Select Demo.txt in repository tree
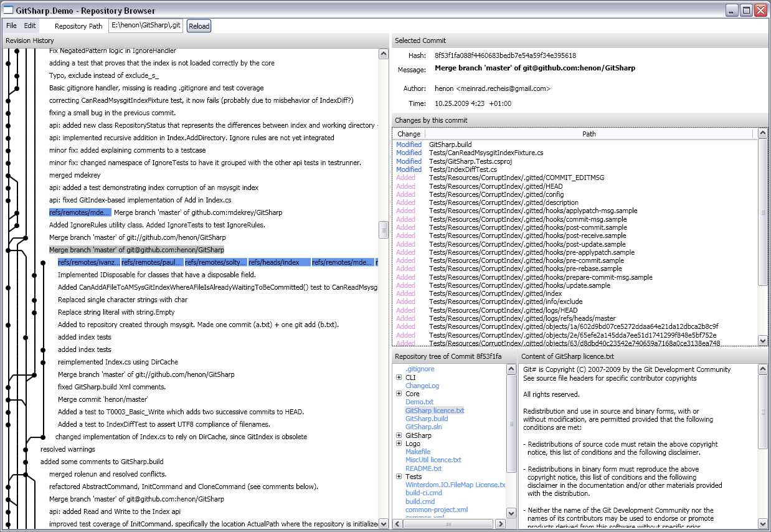 tap(419, 402)
